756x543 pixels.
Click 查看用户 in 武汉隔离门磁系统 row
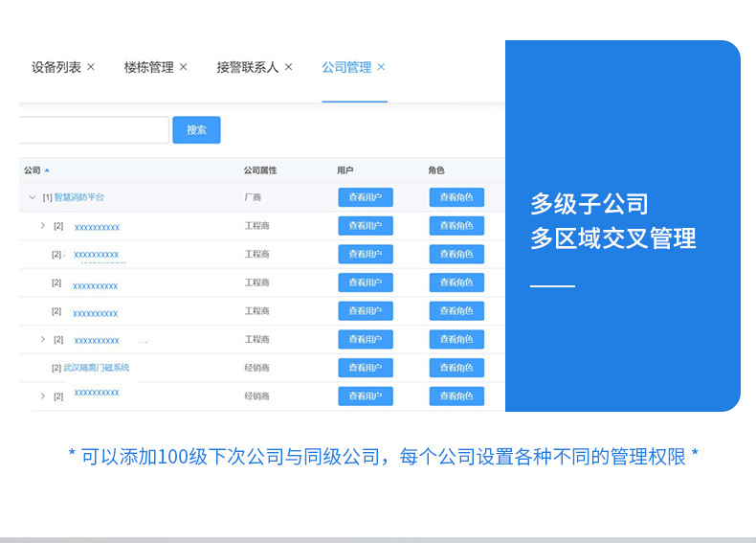365,368
